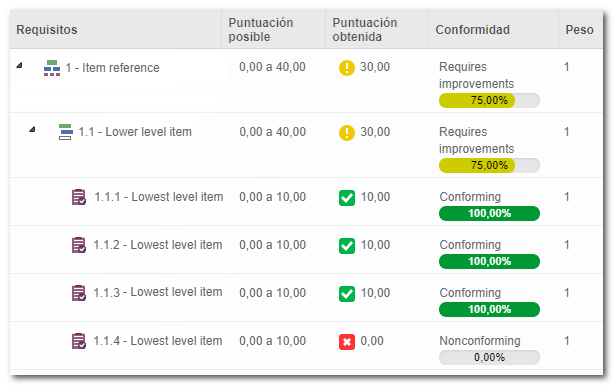Click the checklist icon for item 1.1.1
Screen dimensions: 614x386
79,197
